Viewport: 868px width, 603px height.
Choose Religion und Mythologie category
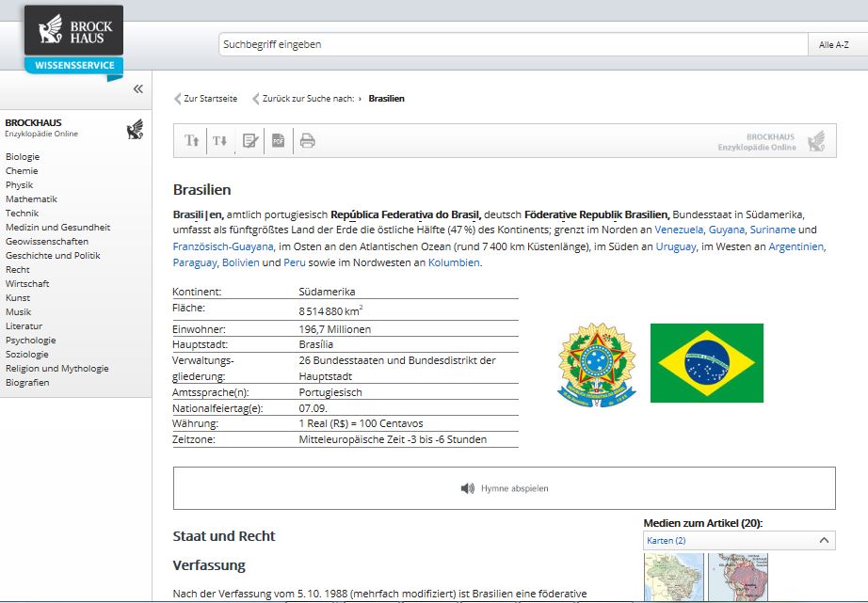click(56, 369)
